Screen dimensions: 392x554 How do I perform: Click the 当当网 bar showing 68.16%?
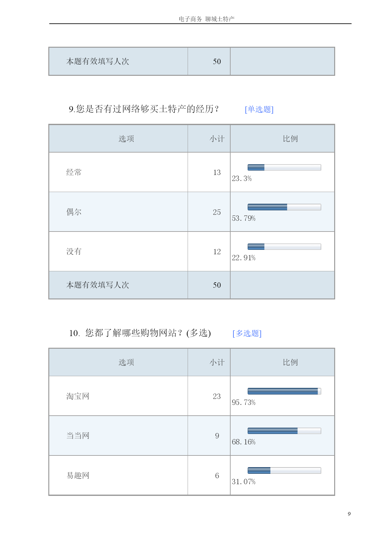coord(284,431)
